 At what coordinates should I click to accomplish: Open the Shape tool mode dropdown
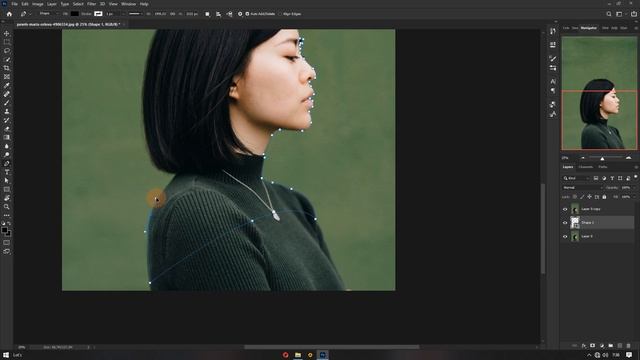pyautogui.click(x=49, y=14)
